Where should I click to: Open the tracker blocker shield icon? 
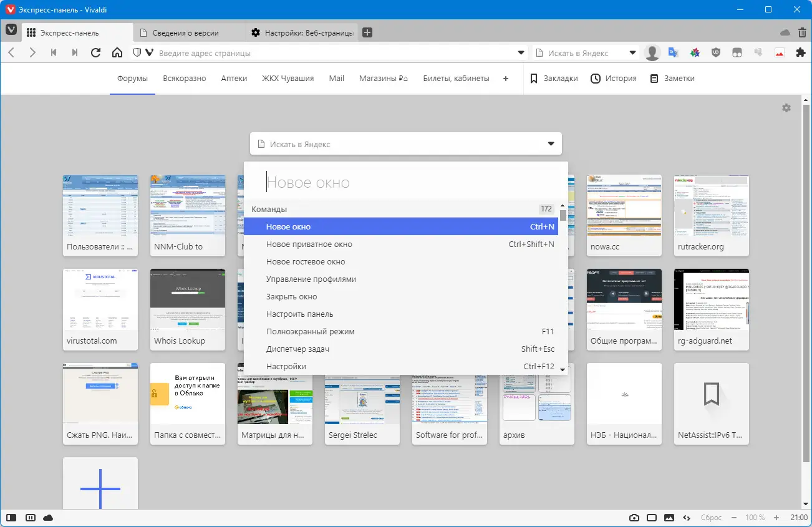pyautogui.click(x=137, y=53)
